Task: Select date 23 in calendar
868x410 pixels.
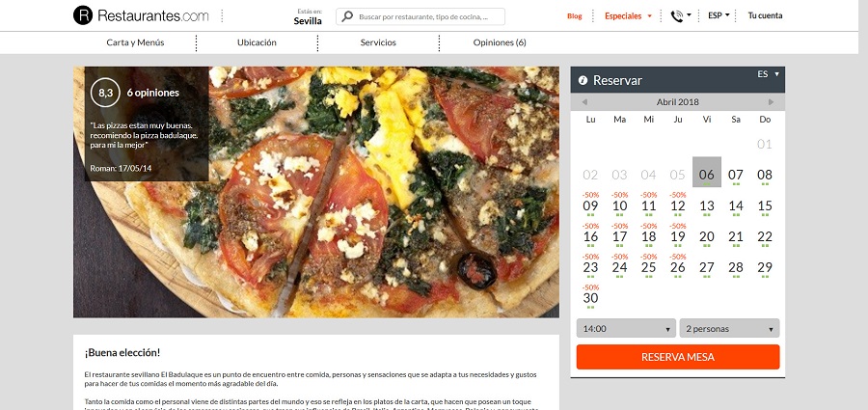Action: click(x=590, y=267)
